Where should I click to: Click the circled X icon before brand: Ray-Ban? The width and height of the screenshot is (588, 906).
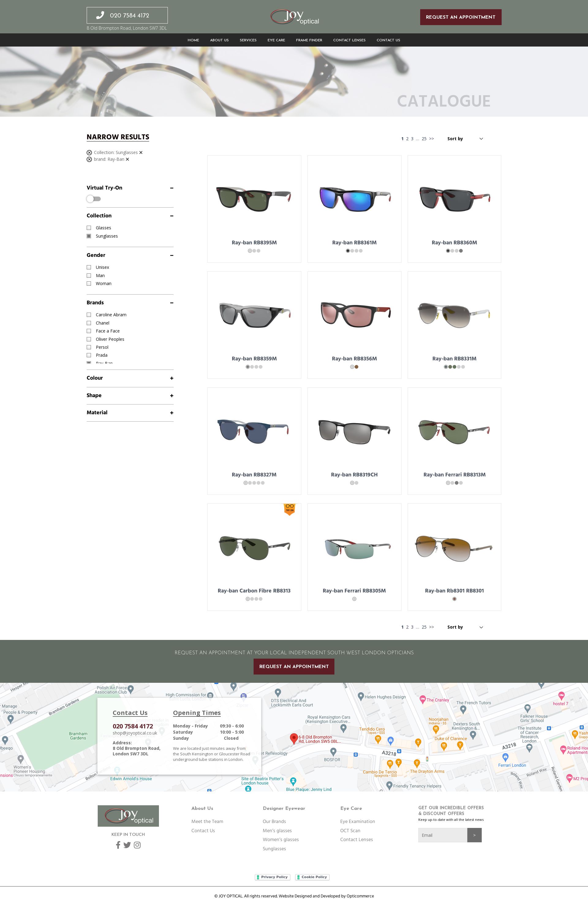(89, 160)
